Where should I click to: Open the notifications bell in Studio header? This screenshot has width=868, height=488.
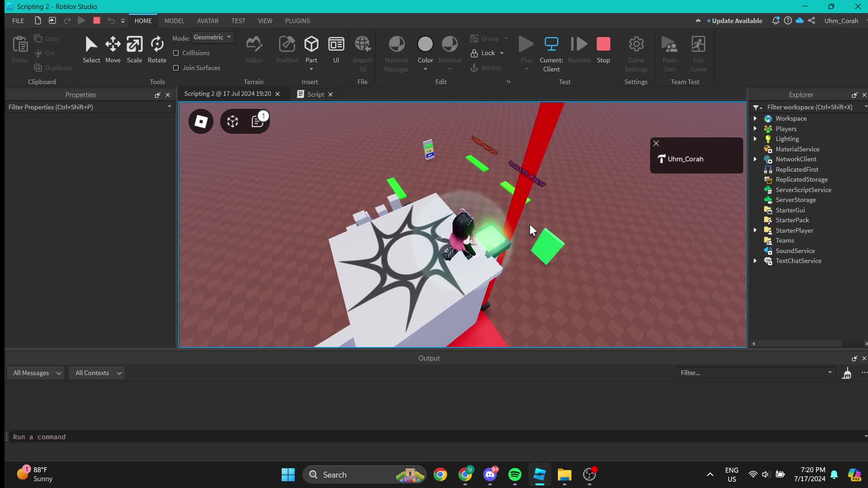(776, 21)
